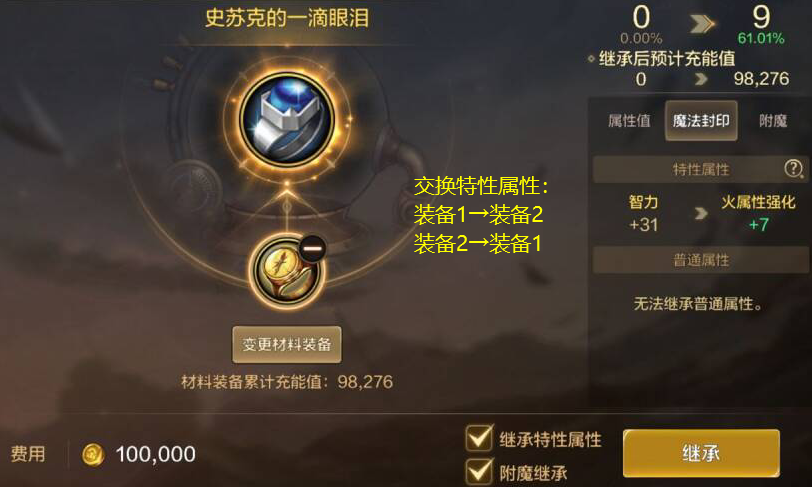
Task: Click the 普通属性 section header
Action: 701,260
